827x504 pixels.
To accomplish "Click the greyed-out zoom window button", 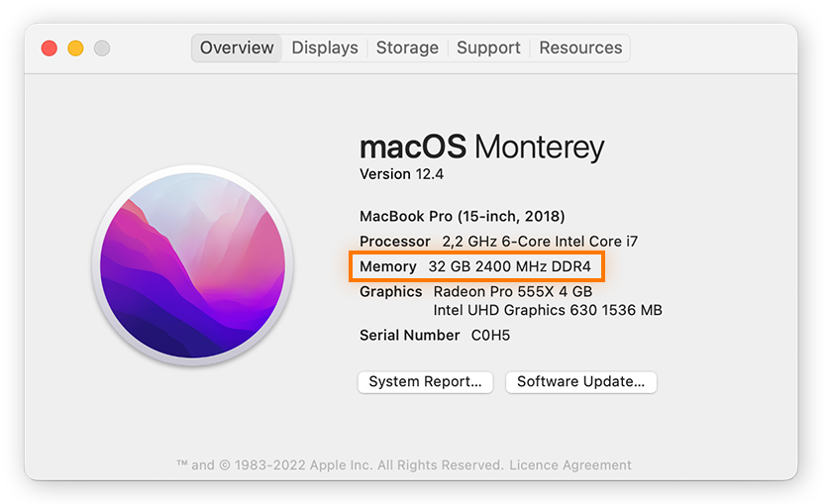I will (102, 48).
